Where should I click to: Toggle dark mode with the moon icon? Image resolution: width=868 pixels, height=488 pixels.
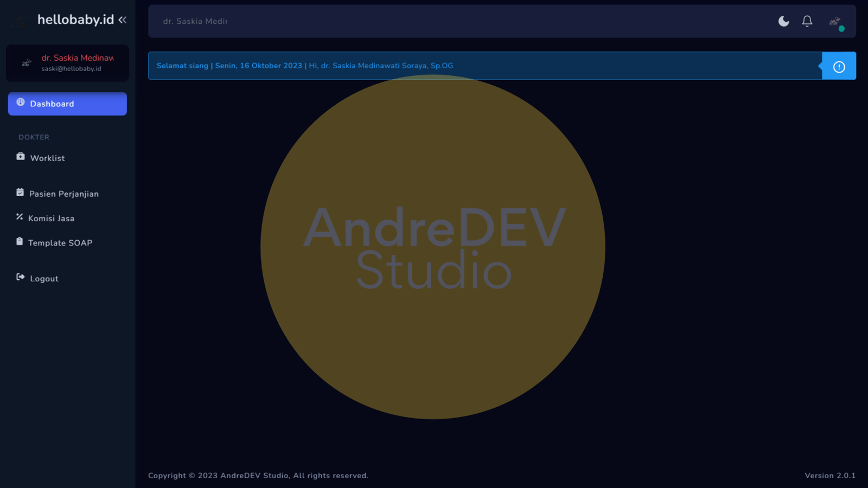(783, 21)
